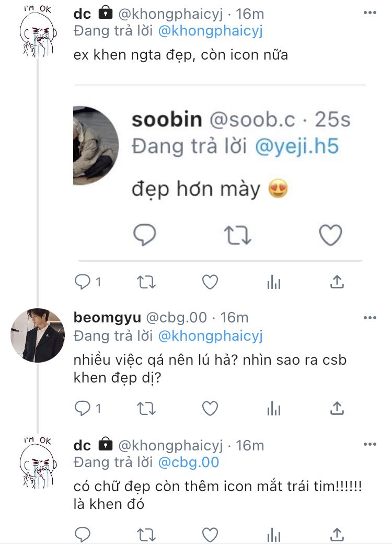Open more options on dc's first tweet

tap(370, 13)
